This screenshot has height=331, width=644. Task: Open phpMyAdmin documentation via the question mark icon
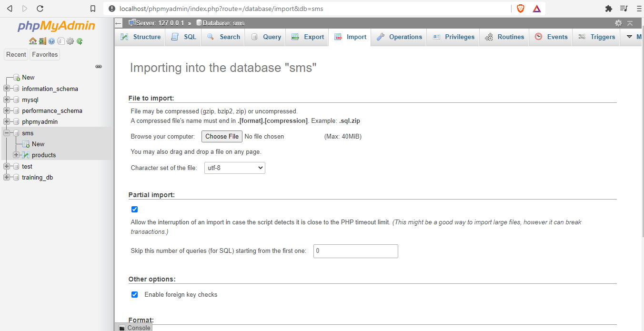coord(51,40)
